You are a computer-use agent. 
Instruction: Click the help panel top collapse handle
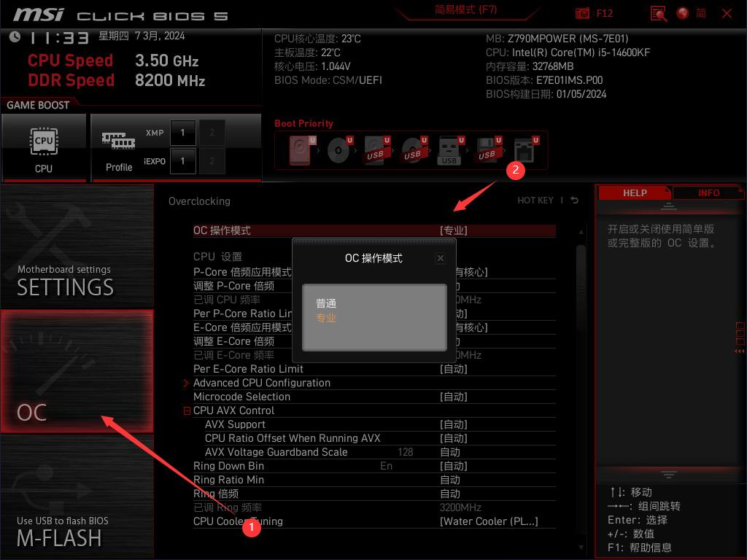[669, 206]
